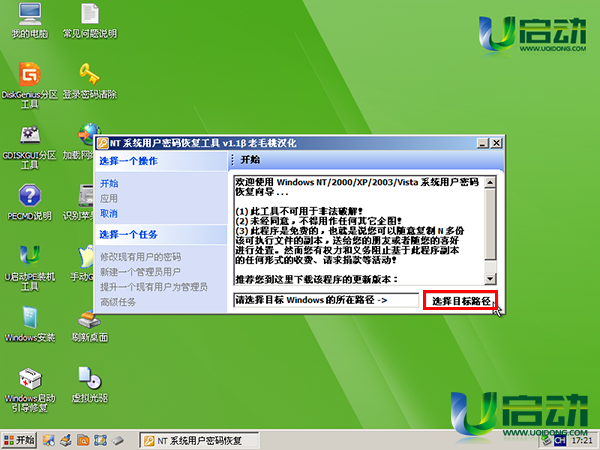
Task: Select the 应用 operation link
Action: tap(109, 199)
